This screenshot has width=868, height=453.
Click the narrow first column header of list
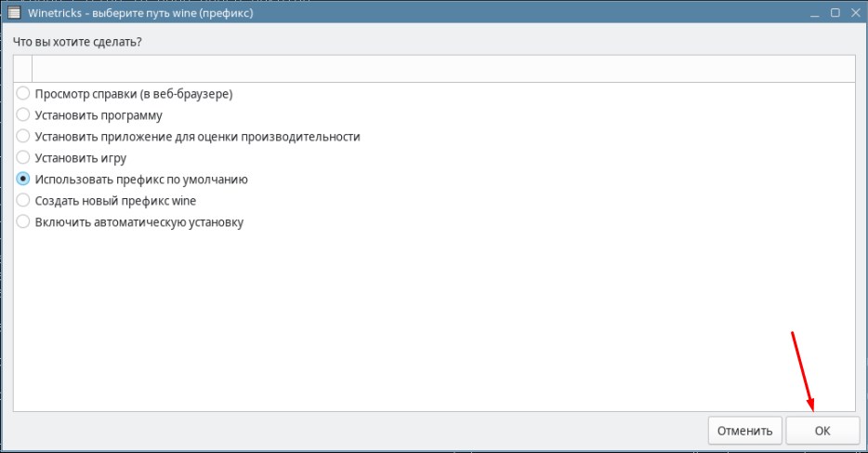tap(22, 69)
